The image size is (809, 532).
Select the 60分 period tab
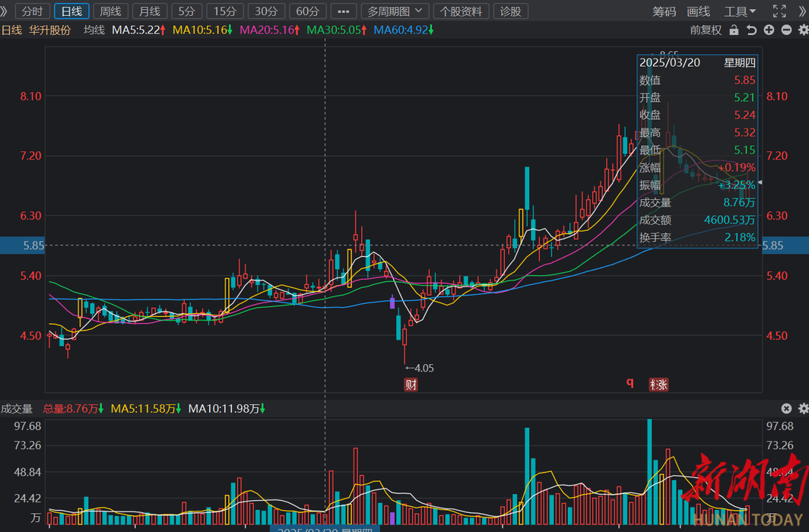307,11
